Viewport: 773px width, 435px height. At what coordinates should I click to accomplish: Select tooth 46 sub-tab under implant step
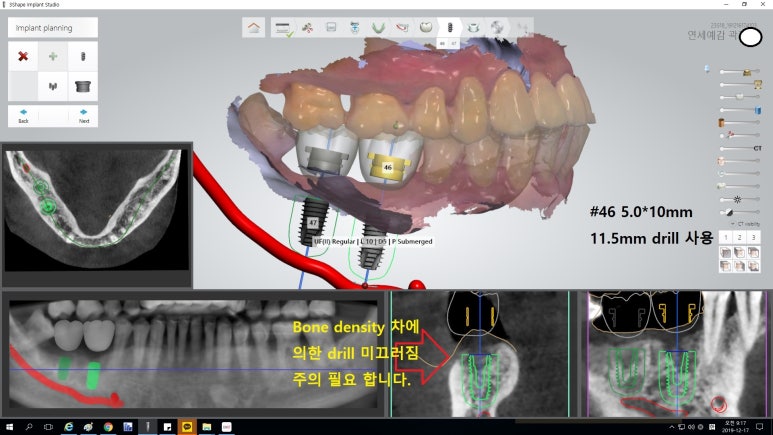click(443, 44)
